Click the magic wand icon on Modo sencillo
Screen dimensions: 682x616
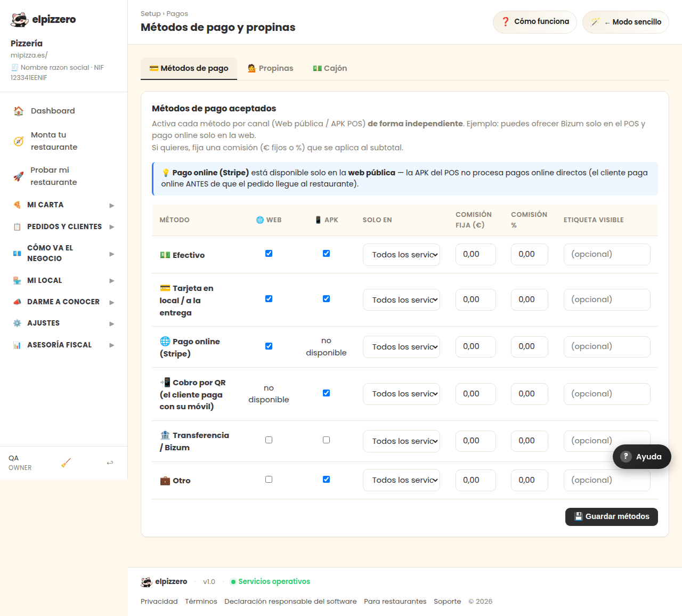pyautogui.click(x=595, y=22)
